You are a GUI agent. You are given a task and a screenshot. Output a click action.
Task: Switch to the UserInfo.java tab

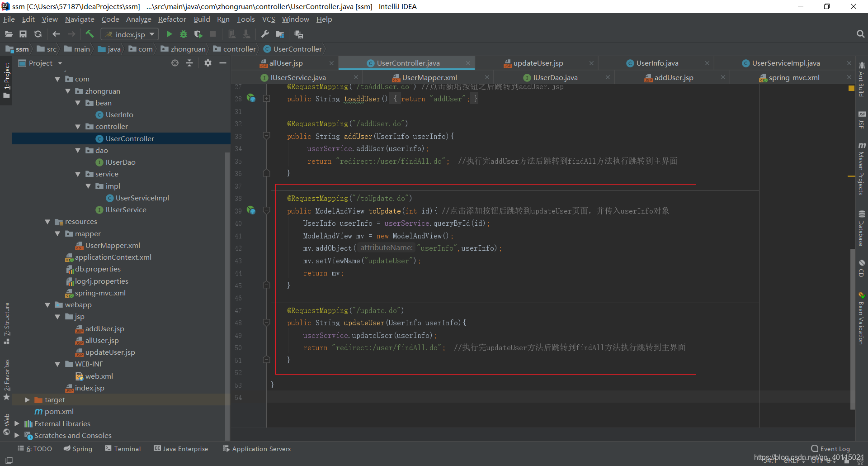click(x=657, y=63)
